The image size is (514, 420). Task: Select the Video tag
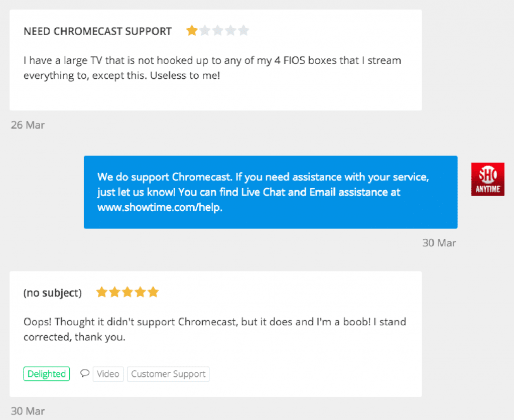pos(108,373)
